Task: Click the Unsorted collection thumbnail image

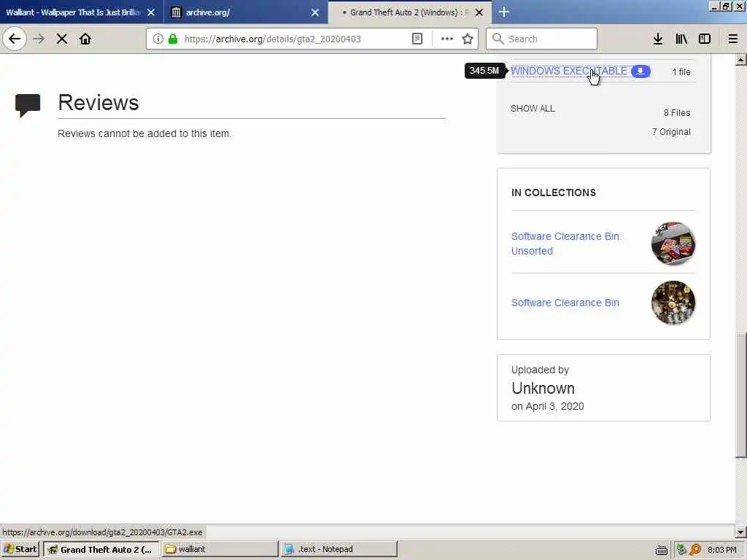Action: (673, 244)
